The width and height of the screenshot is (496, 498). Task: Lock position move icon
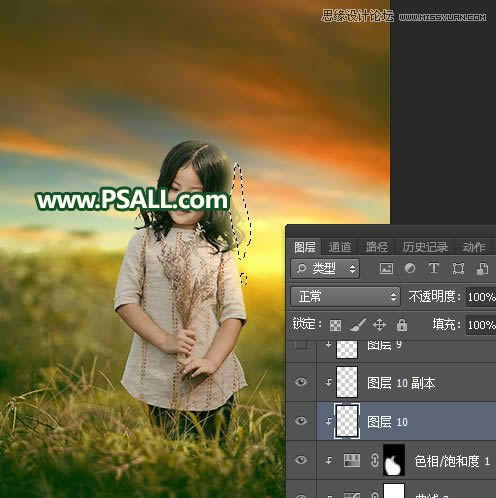coord(379,325)
